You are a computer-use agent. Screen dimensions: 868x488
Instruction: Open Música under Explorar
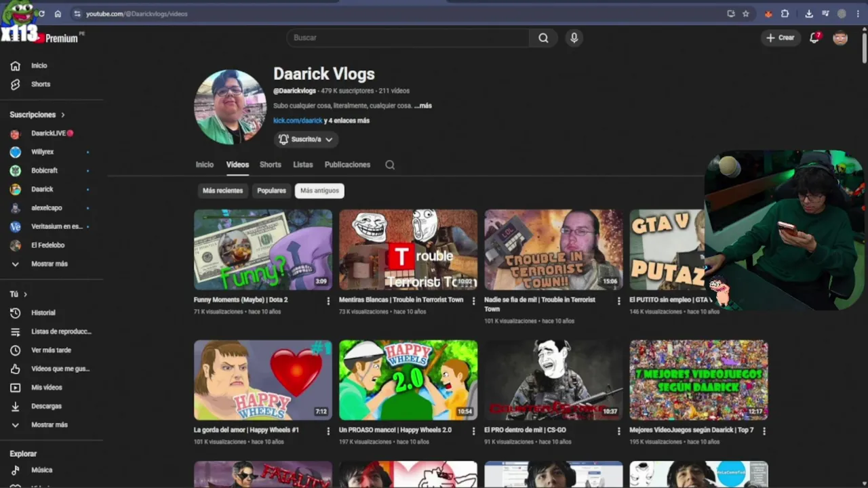41,470
